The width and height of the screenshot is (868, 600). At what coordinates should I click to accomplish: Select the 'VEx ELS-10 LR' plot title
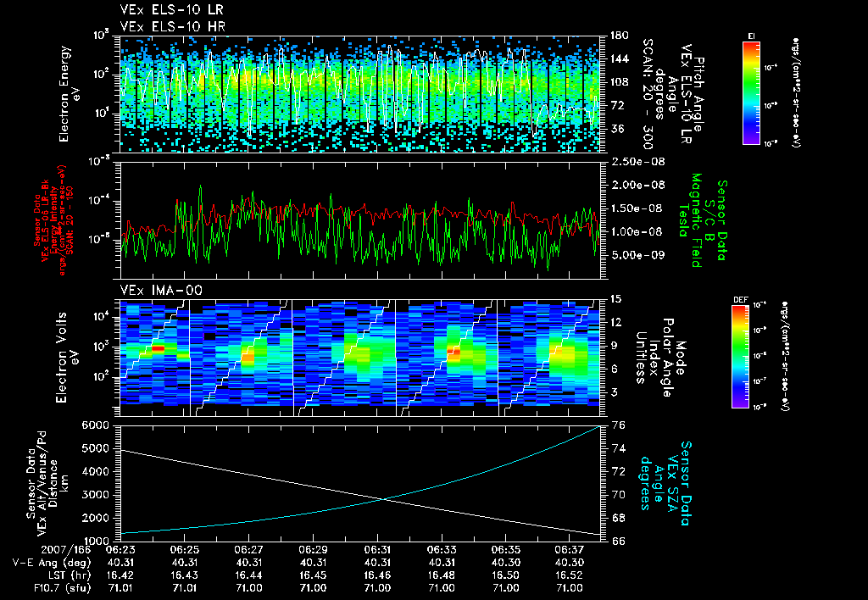tap(171, 10)
